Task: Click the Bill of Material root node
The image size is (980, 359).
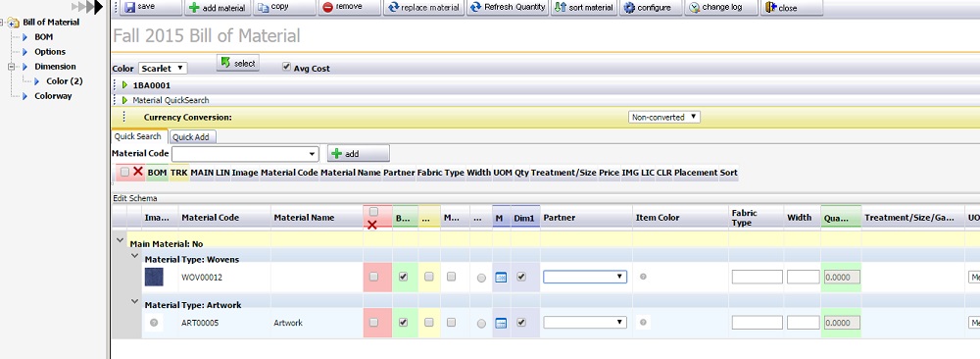Action: click(51, 22)
